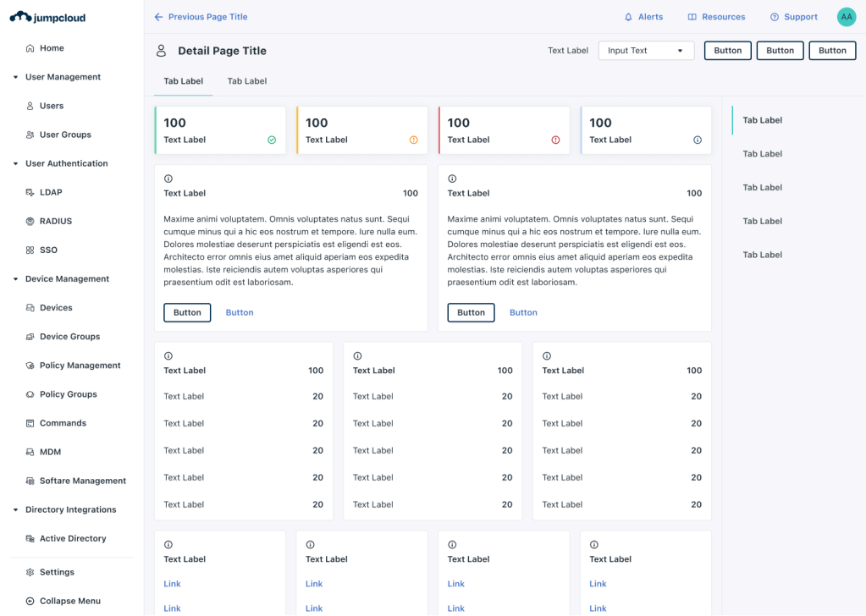Viewport: 866px width, 616px height.
Task: Click Collapse Menu in the sidebar
Action: [69, 601]
